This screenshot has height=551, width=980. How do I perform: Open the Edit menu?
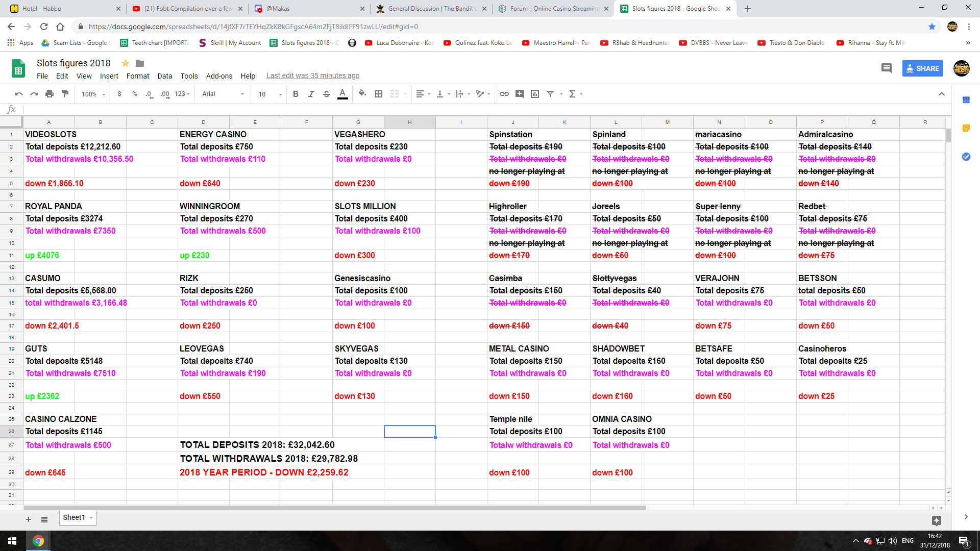pyautogui.click(x=62, y=76)
